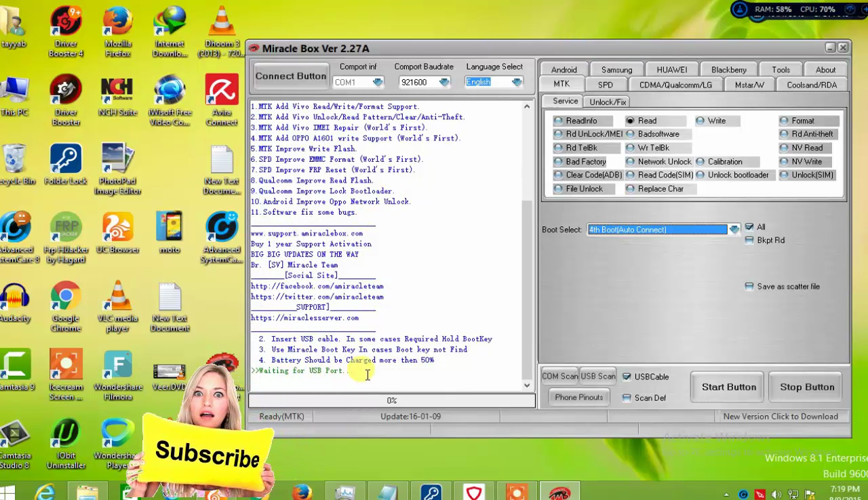Select Clear Code(ADB) radio option
Viewport: 868px width, 500px height.
(x=587, y=175)
